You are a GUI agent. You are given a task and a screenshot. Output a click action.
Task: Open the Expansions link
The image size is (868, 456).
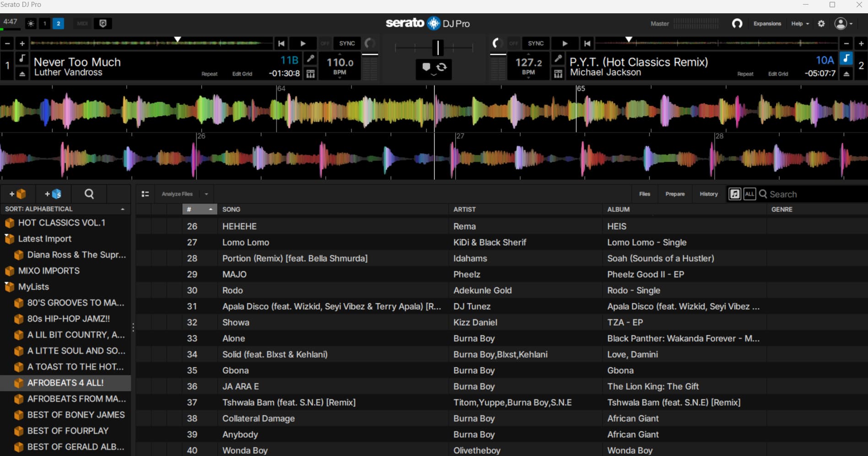(x=767, y=24)
